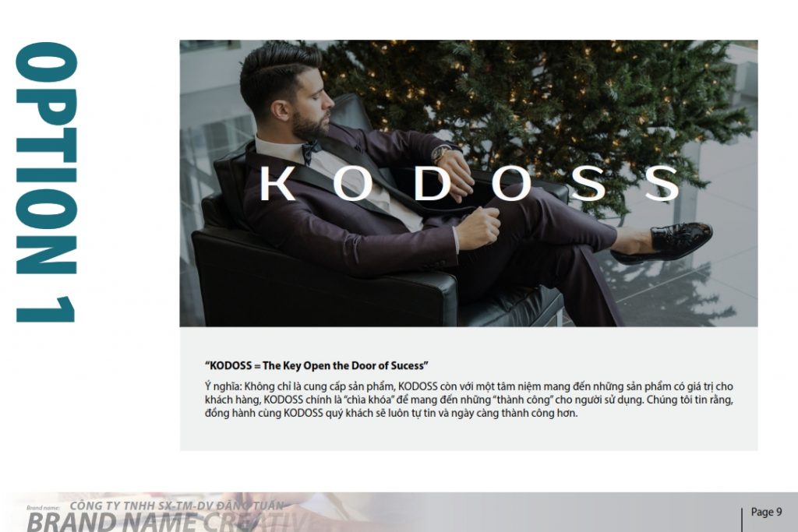Select the KODOSS logo text on photo
The image size is (798, 532).
tap(470, 183)
